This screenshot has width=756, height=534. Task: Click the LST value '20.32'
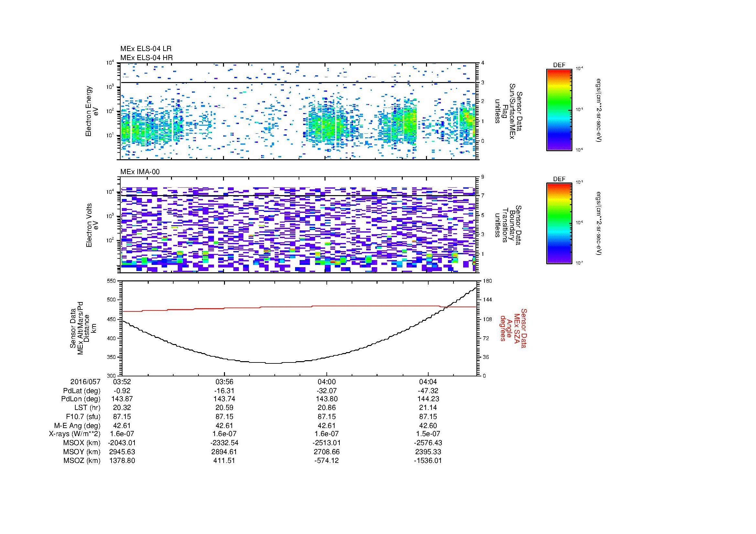tap(122, 408)
